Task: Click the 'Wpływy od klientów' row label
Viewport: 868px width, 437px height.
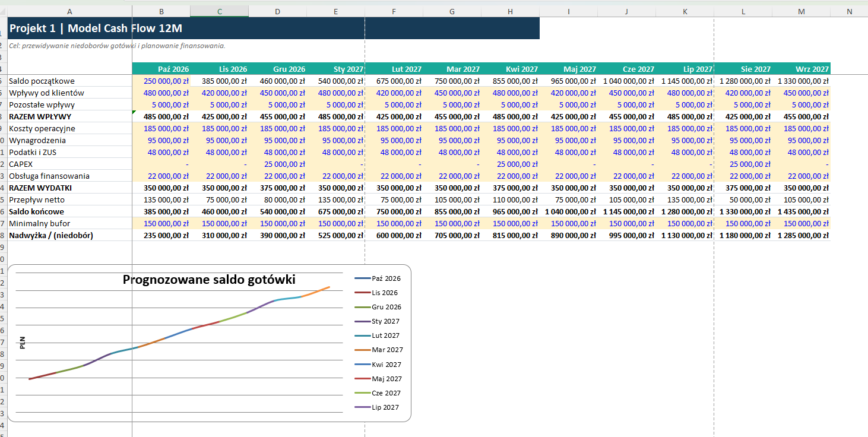Action: coord(47,93)
